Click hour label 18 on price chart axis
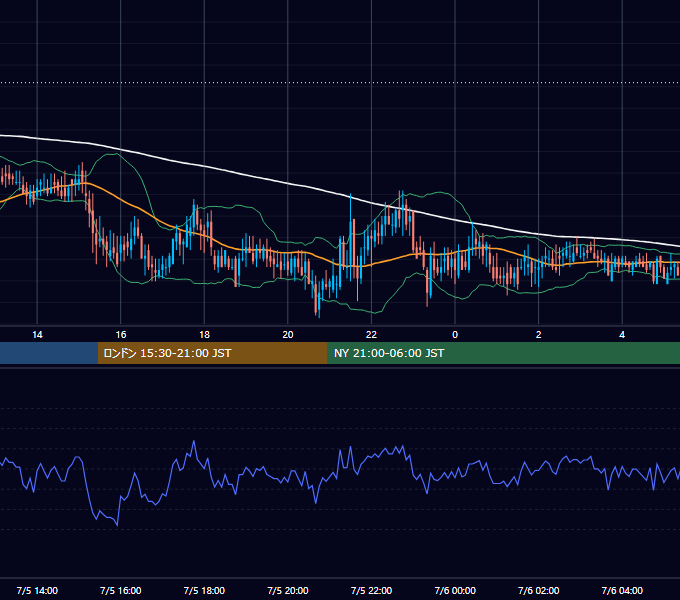Screen dimensions: 680x600 click(x=204, y=335)
